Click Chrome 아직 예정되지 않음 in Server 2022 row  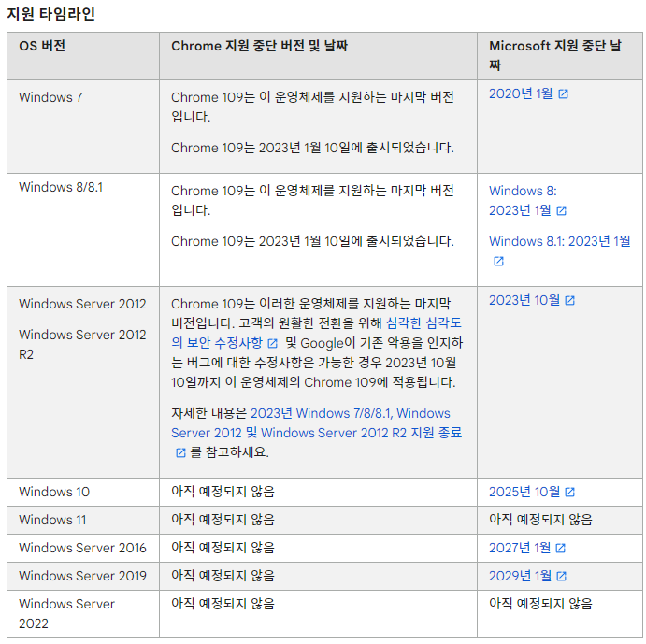coord(223,604)
